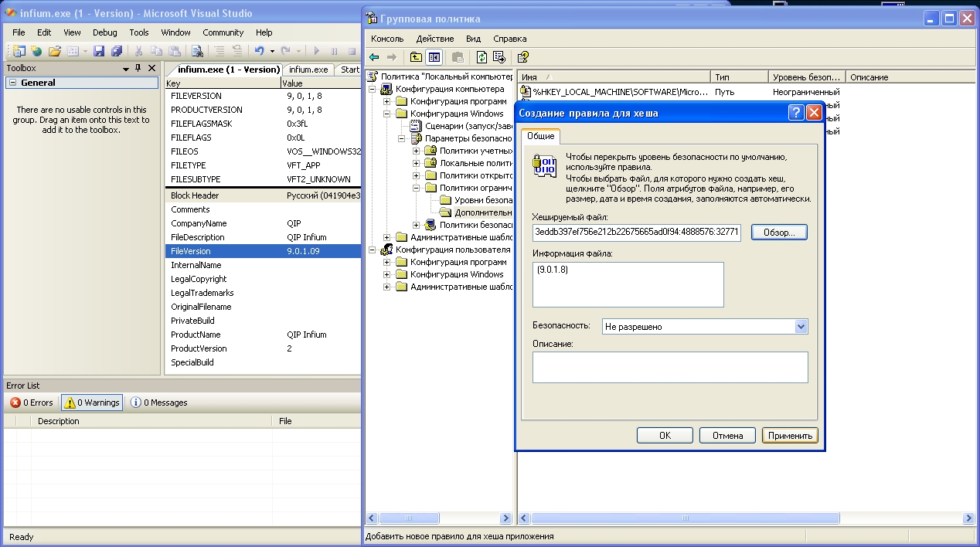Click the Refresh icon in Group Policy toolbar

click(481, 57)
